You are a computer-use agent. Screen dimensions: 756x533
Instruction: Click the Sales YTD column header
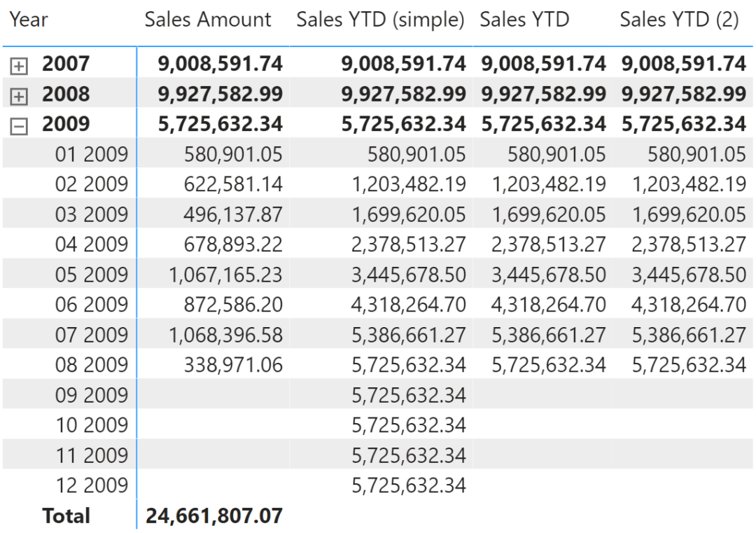pos(524,20)
